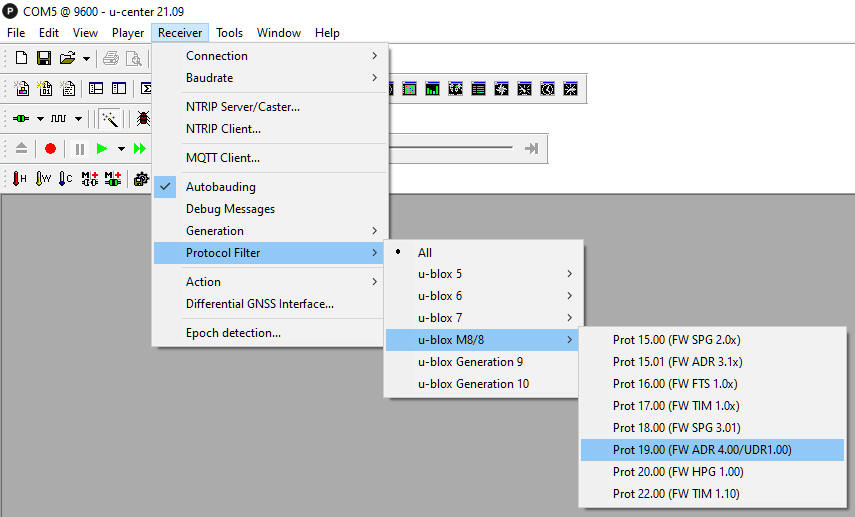Click the red bug debug icon

(x=143, y=118)
